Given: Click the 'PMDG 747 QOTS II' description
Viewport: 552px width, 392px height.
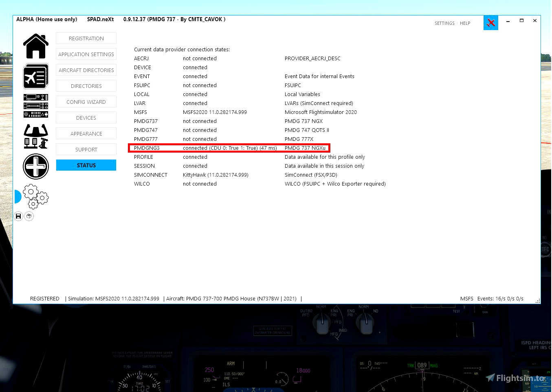Looking at the screenshot, I should (307, 130).
